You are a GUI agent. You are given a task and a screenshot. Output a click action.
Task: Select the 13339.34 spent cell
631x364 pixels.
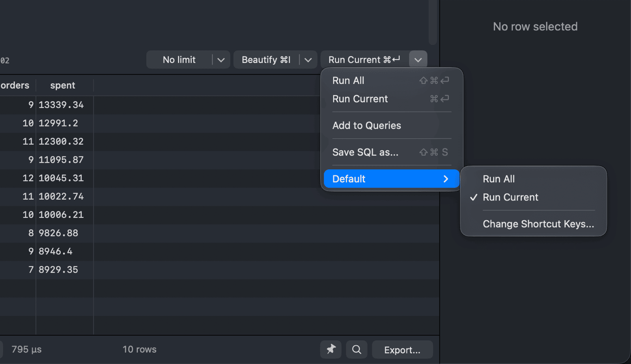tap(65, 105)
